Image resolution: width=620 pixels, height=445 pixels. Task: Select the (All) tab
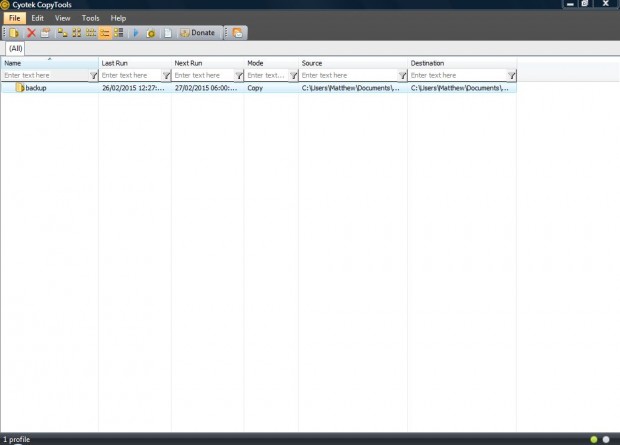pyautogui.click(x=15, y=49)
